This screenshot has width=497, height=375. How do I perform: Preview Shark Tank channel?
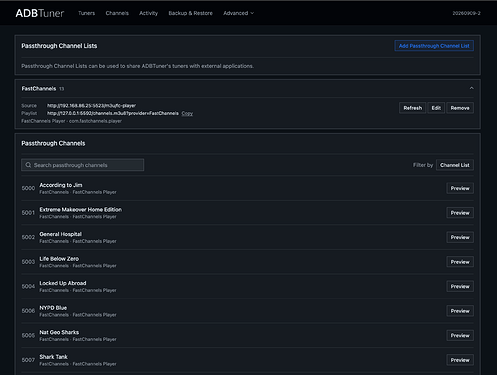[x=460, y=360]
